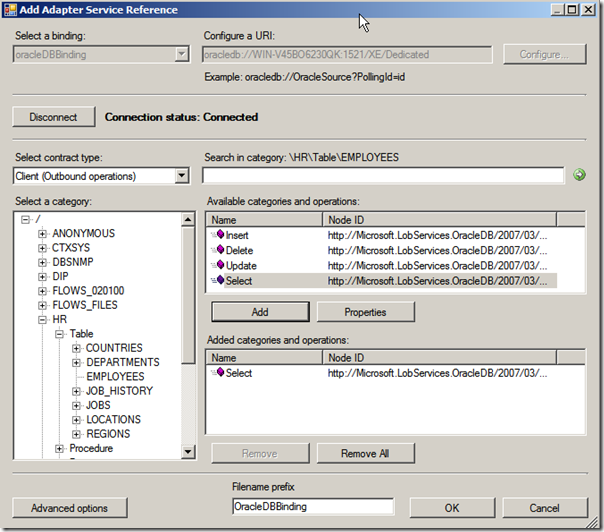Click the Update operation icon
This screenshot has width=604, height=532.
(217, 266)
